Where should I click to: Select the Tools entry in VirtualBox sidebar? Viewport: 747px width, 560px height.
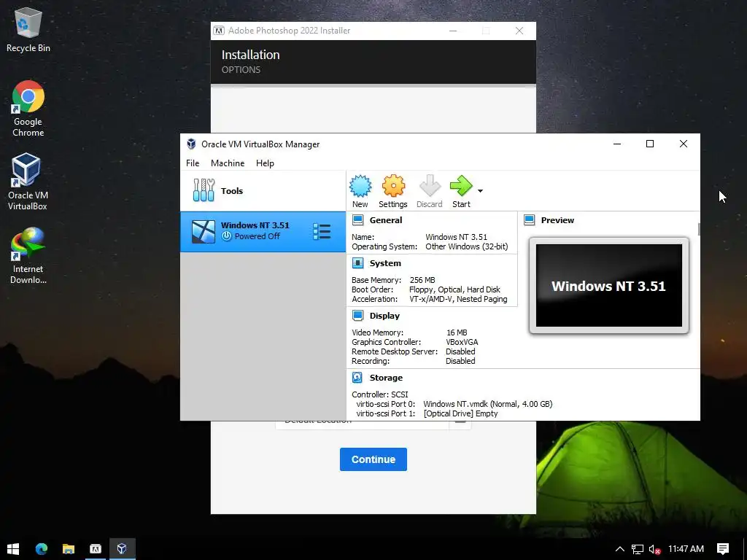point(263,191)
